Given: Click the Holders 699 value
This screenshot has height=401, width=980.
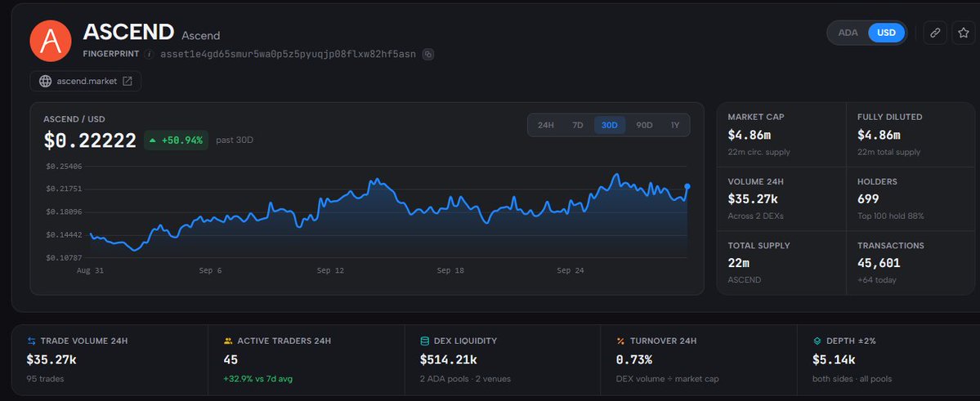Looking at the screenshot, I should click(x=868, y=199).
